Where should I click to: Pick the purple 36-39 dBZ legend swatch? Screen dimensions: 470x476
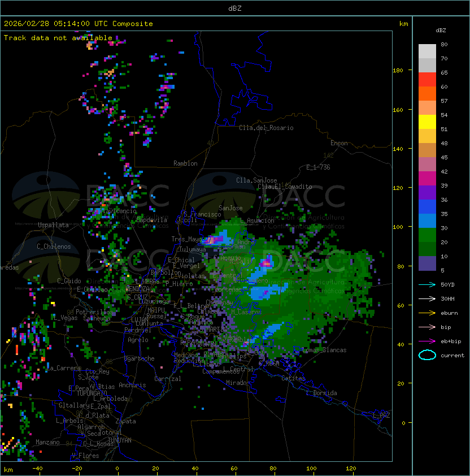(427, 193)
